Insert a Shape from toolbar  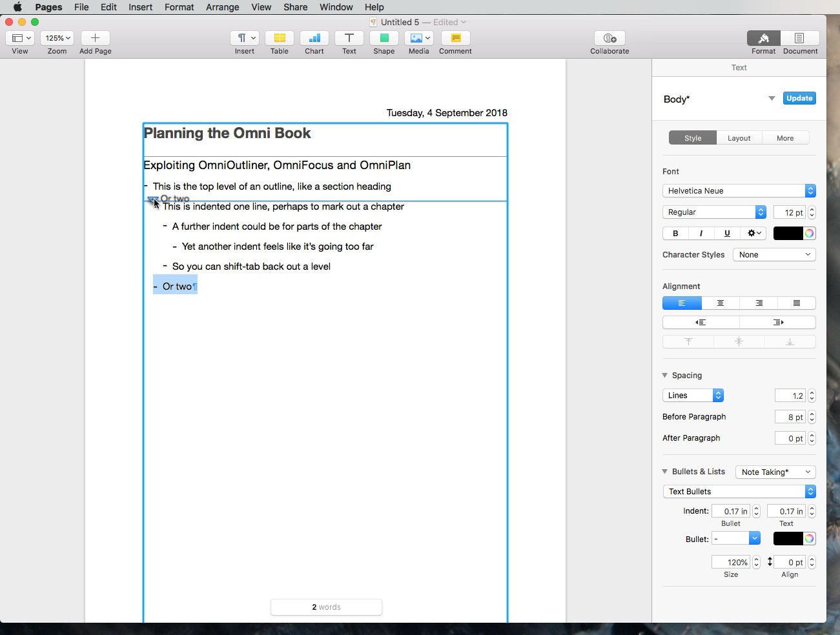point(384,38)
